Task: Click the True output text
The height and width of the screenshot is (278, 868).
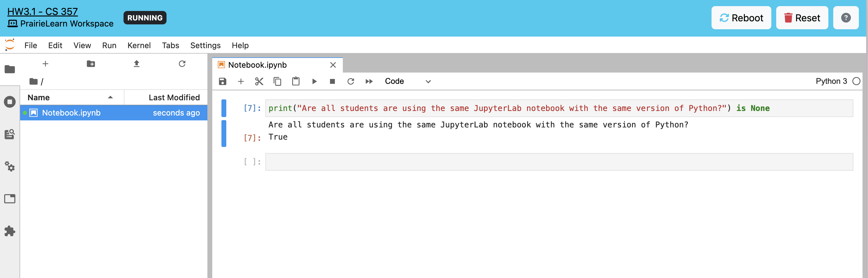Action: (278, 137)
